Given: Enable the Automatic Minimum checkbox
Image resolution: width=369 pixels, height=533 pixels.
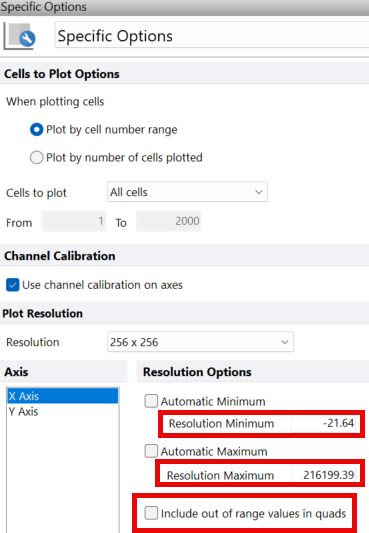Looking at the screenshot, I should (151, 401).
